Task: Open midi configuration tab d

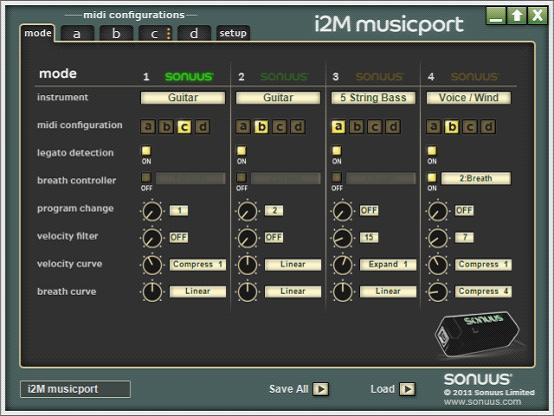Action: point(194,34)
